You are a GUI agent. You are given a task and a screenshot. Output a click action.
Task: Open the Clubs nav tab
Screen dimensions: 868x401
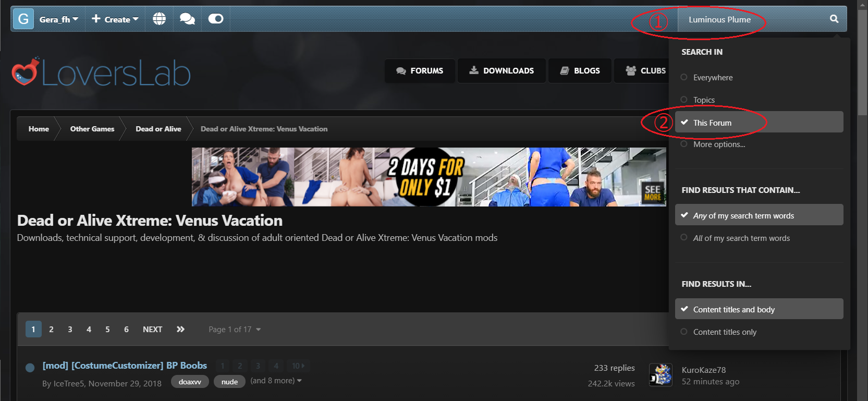click(645, 70)
